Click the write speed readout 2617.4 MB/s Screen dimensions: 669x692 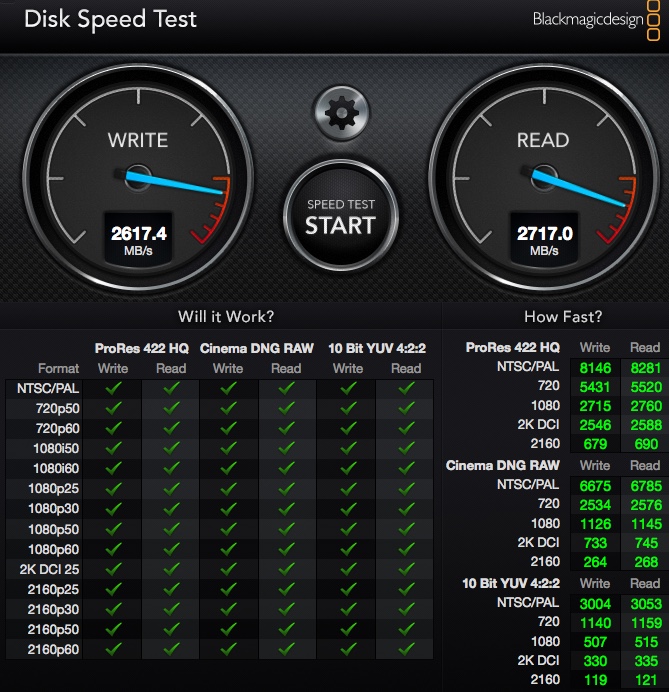pyautogui.click(x=139, y=240)
